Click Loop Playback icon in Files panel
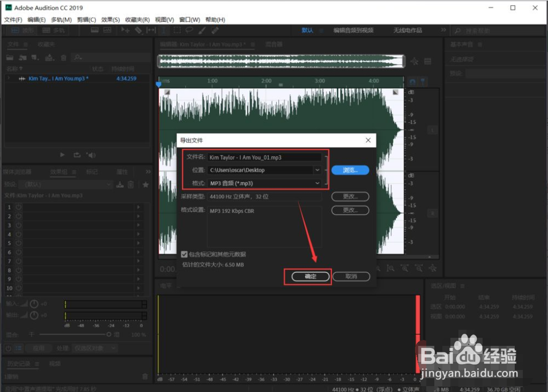The width and height of the screenshot is (548, 392). point(77,155)
